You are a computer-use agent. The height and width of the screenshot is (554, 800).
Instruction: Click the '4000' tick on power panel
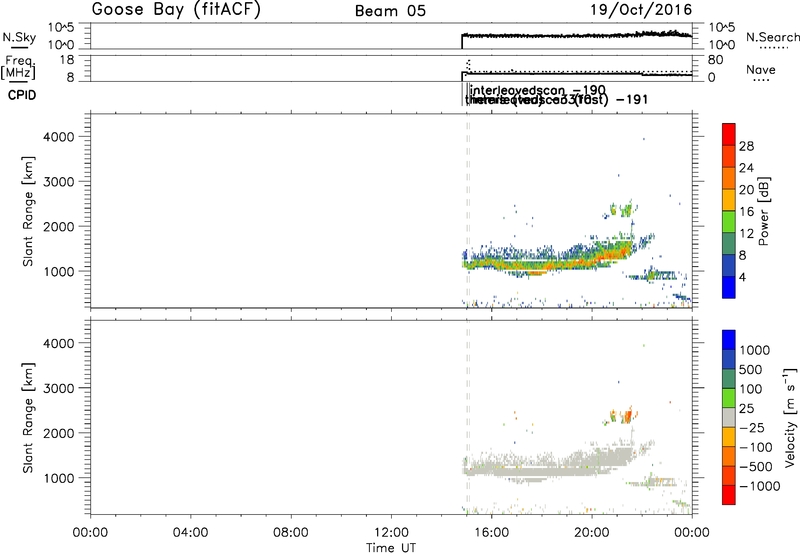(59, 137)
